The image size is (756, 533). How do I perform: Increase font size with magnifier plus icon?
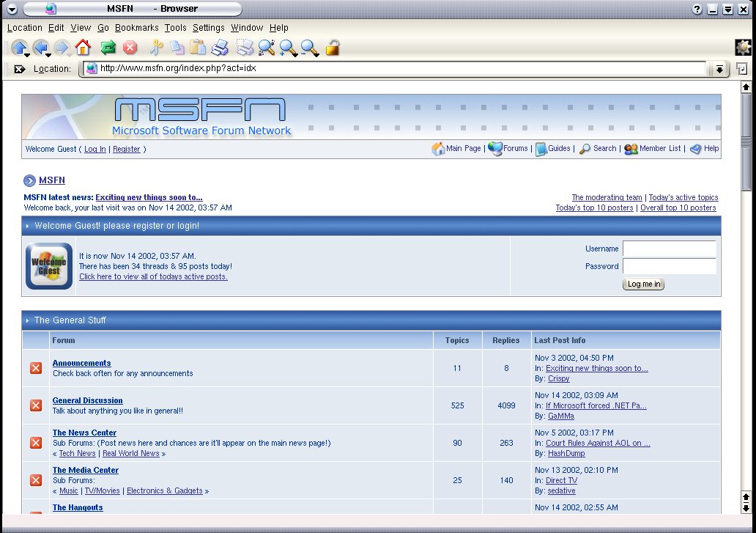tap(289, 47)
